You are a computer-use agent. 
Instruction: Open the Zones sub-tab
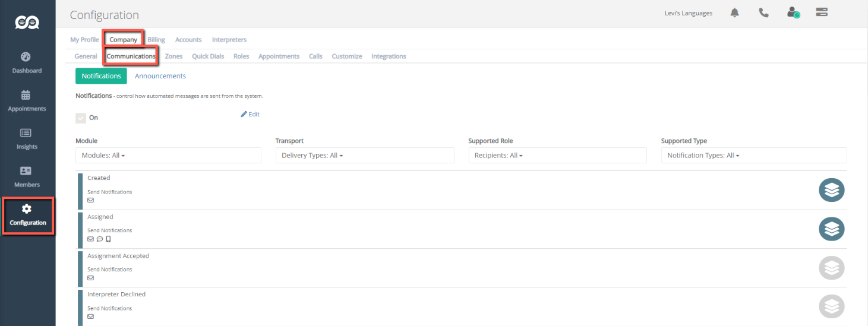(173, 56)
